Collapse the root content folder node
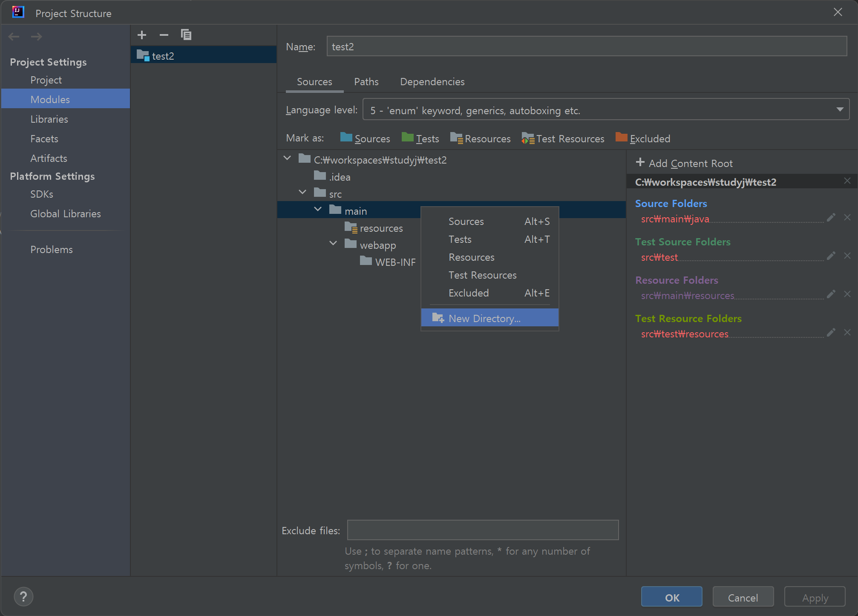The width and height of the screenshot is (858, 616). [287, 158]
